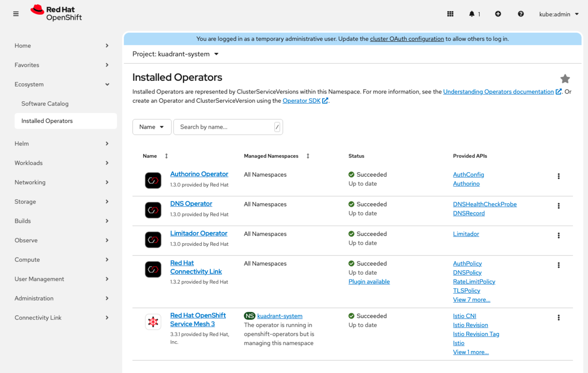Open Authorino Operator details

199,174
